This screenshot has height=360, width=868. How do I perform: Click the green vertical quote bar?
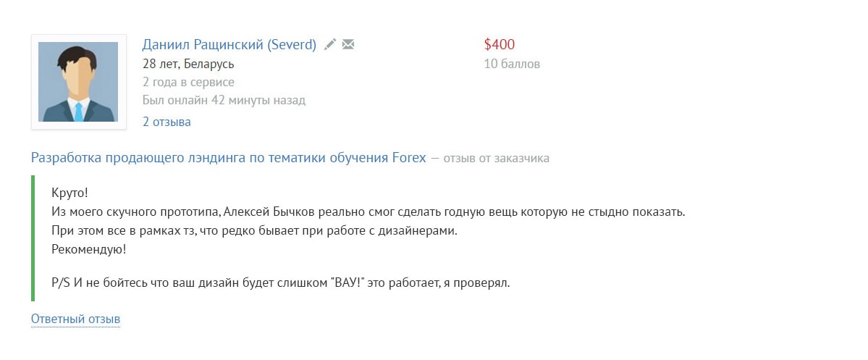click(x=33, y=238)
